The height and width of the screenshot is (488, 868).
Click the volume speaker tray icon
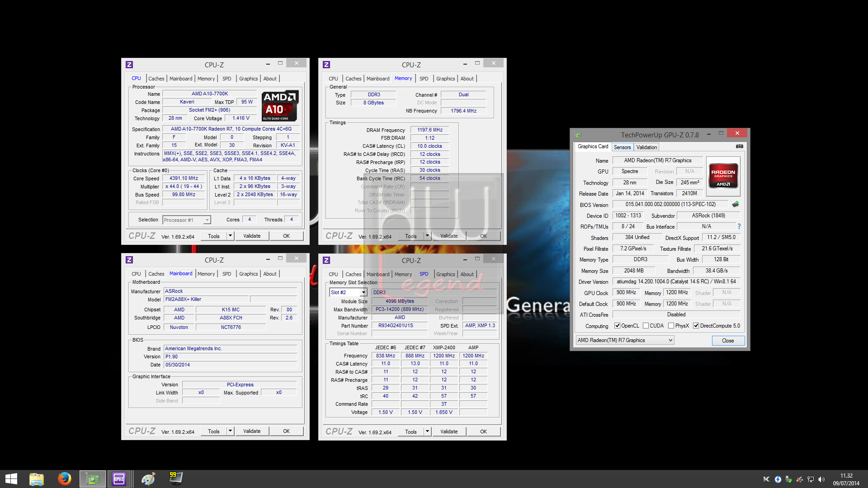click(821, 479)
